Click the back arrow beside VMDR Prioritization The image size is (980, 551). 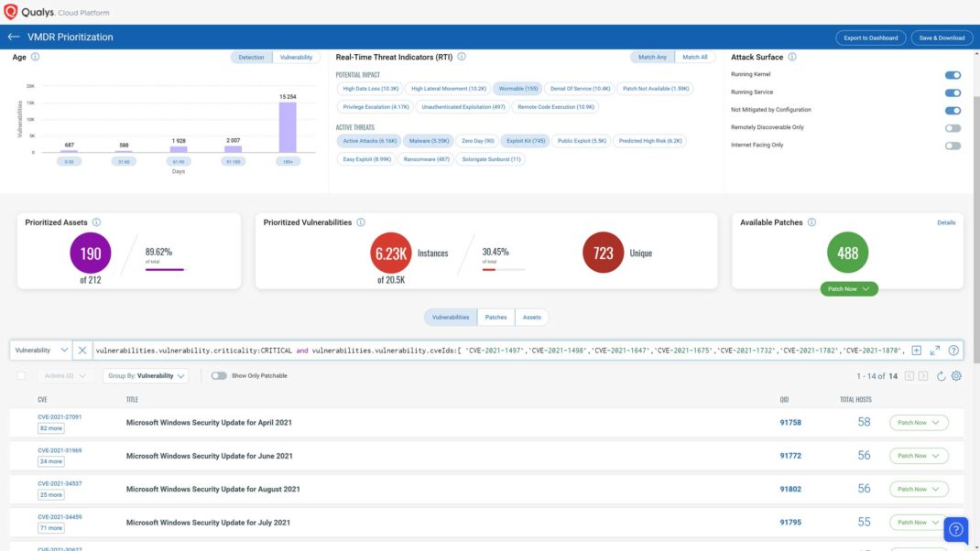(x=13, y=37)
